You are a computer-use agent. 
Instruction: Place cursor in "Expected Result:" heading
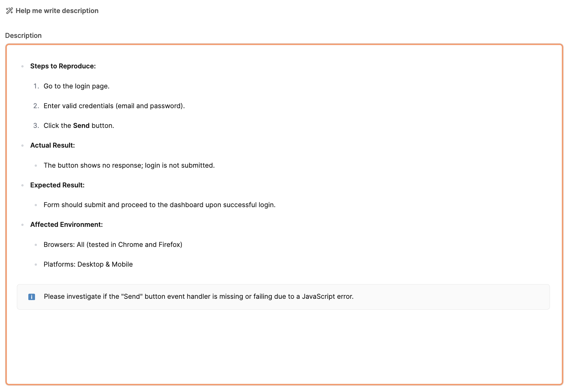(57, 185)
